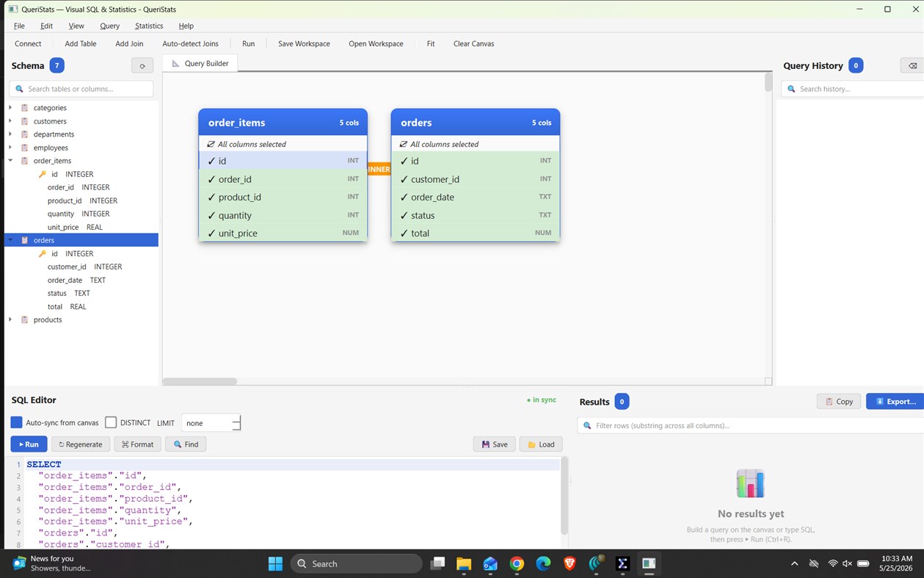This screenshot has height=578, width=924.
Task: Click Connect in the toolbar
Action: point(28,43)
